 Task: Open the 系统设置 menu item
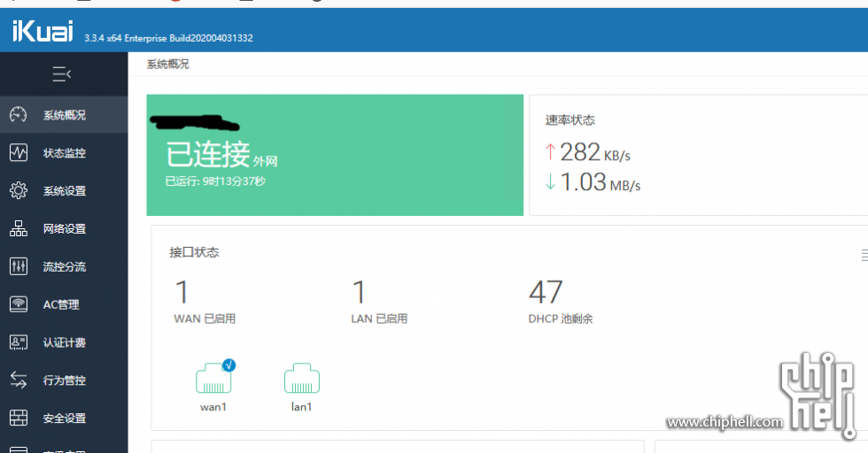[x=64, y=190]
